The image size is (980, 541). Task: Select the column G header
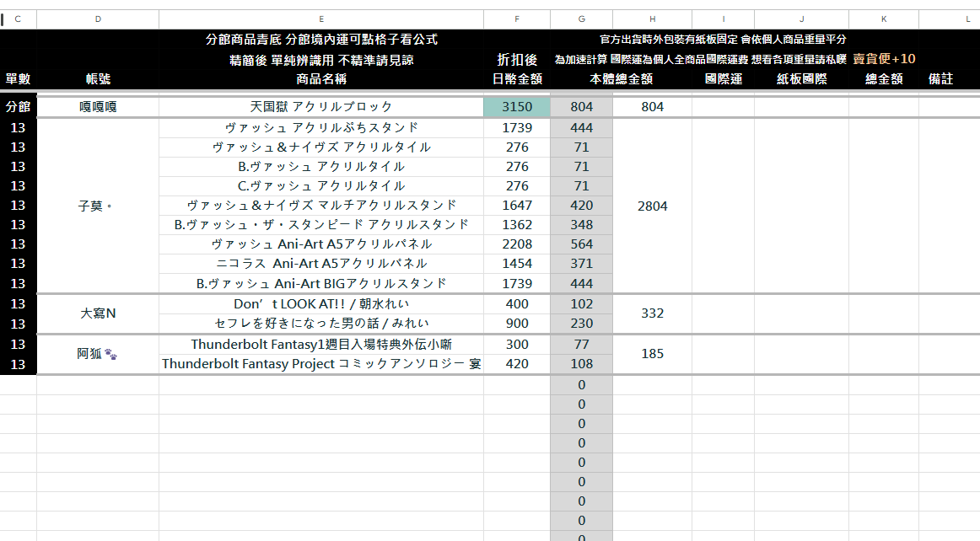pos(581,19)
